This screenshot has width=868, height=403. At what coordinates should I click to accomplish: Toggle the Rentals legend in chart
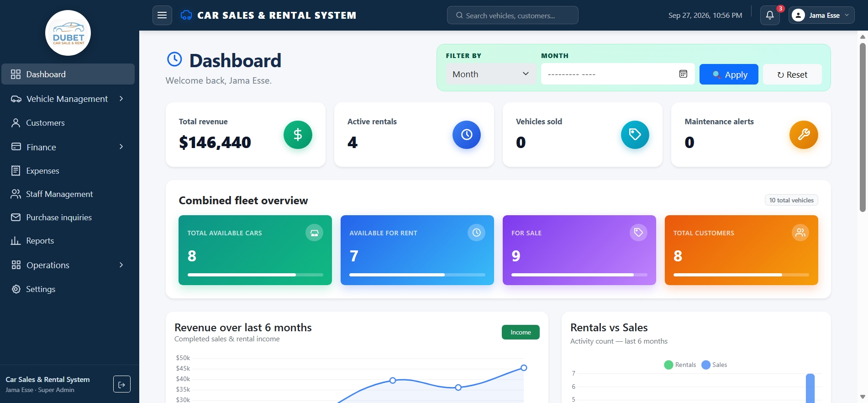point(680,365)
